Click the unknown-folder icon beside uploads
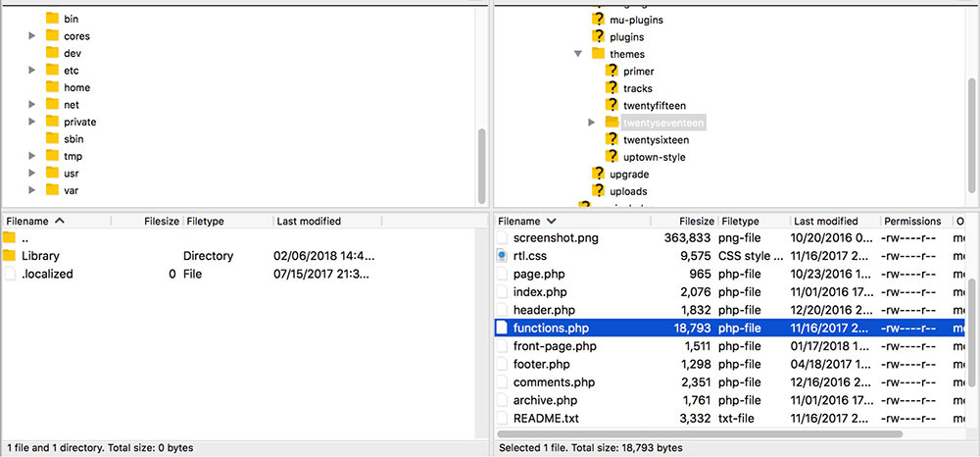Image resolution: width=980 pixels, height=457 pixels. click(x=599, y=191)
